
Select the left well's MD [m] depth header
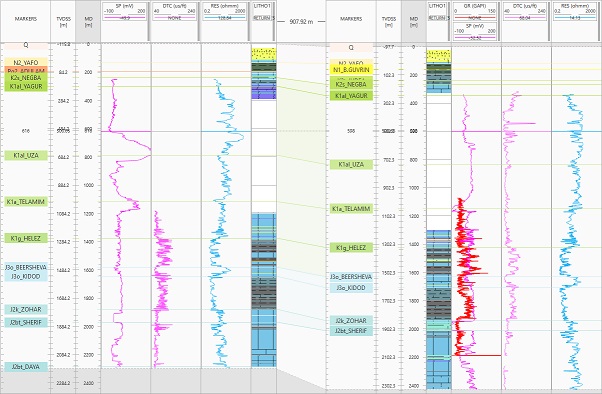click(88, 22)
